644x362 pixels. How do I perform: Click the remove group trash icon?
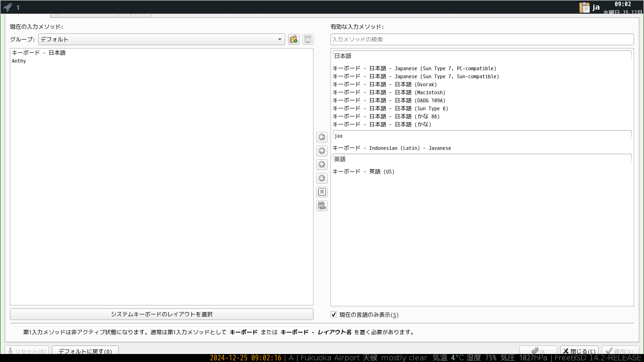point(308,39)
